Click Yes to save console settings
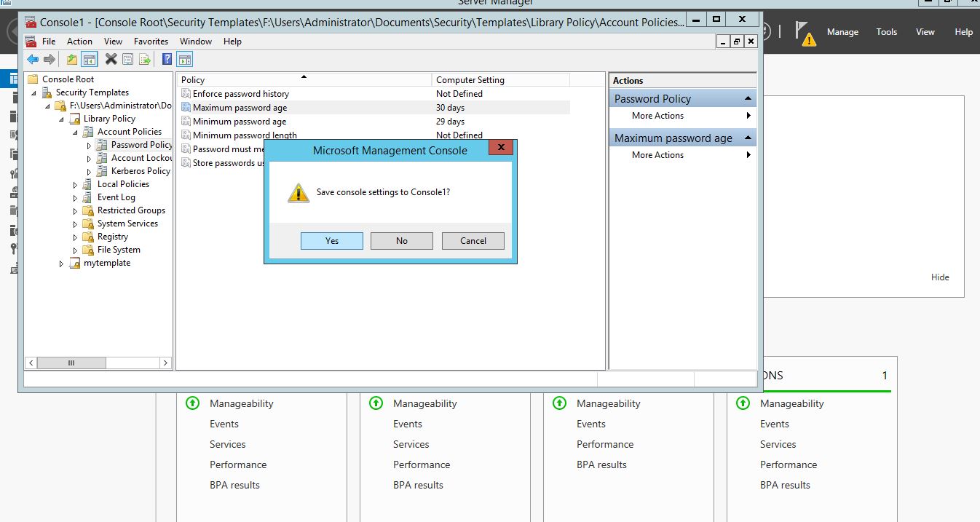The image size is (980, 522). click(x=332, y=241)
